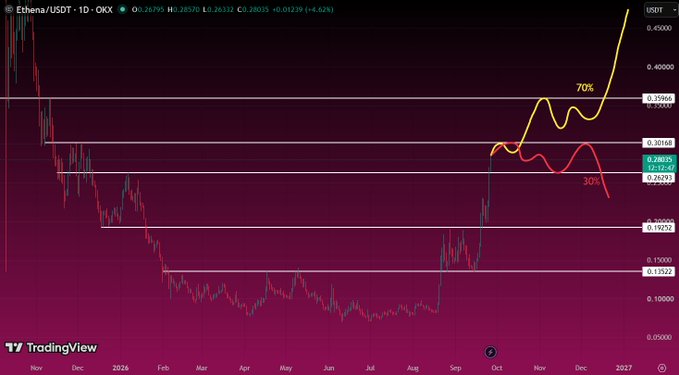679x375 pixels.
Task: Click the 0.40000 price scale label
Action: point(660,67)
